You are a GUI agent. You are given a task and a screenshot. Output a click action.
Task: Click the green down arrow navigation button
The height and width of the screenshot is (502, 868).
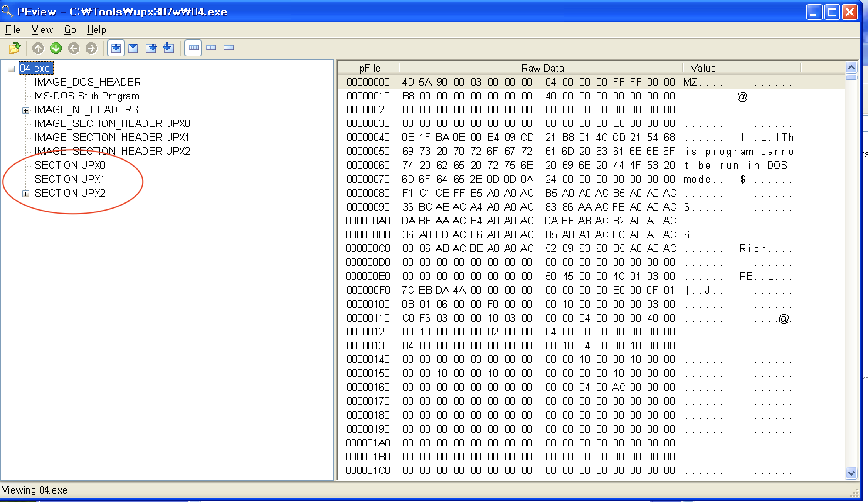56,48
